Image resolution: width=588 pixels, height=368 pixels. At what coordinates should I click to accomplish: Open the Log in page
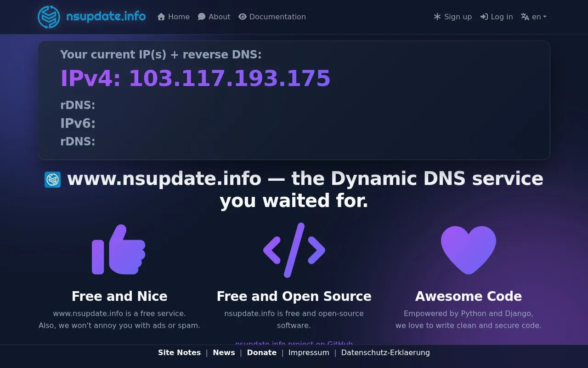(x=497, y=17)
